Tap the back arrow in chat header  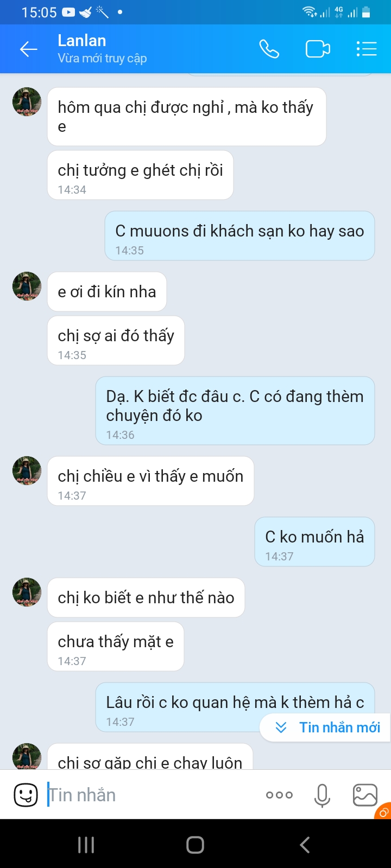point(28,49)
